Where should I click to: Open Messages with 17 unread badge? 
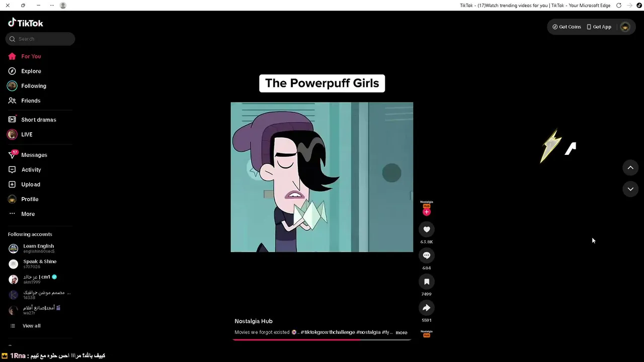click(28, 155)
